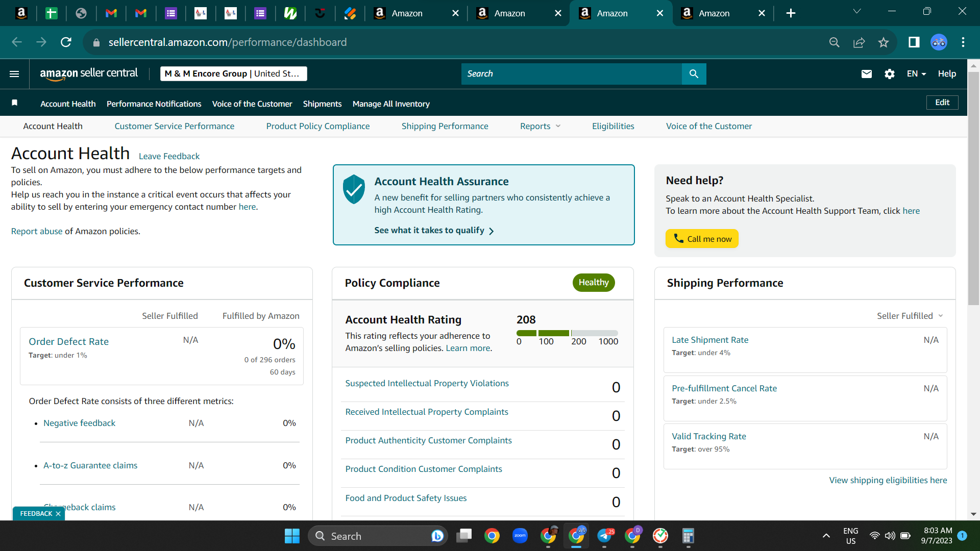Viewport: 980px width, 551px height.
Task: Switch to Shipping Performance tab
Action: point(445,126)
